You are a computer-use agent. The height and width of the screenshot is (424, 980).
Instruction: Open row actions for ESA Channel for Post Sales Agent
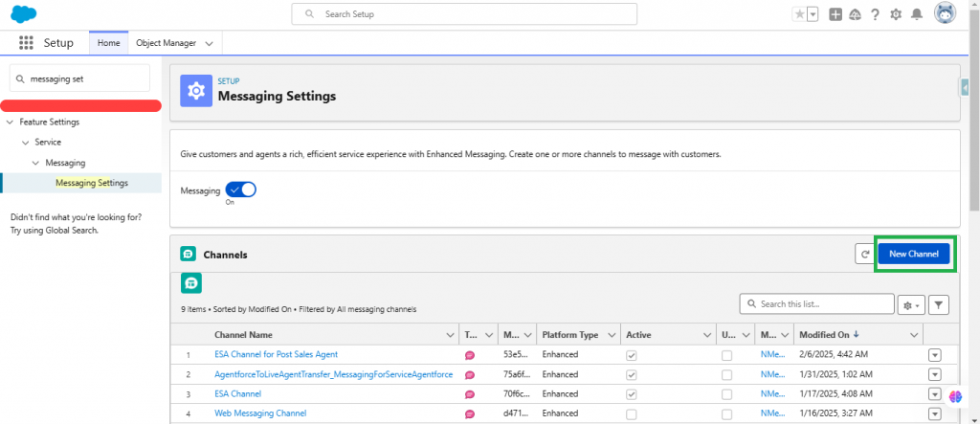click(x=934, y=354)
